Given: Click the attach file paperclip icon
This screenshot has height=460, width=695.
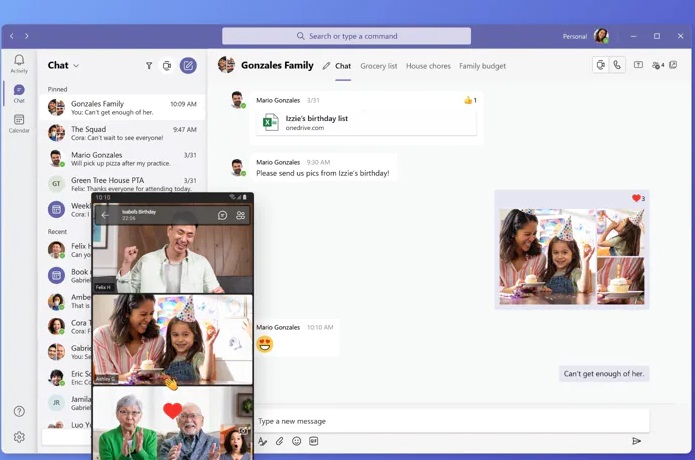Looking at the screenshot, I should 280,441.
